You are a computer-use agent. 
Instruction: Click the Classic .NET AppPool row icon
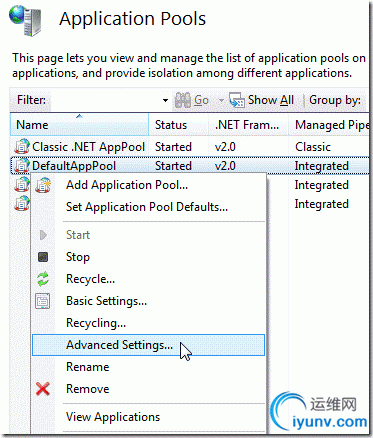[22, 147]
